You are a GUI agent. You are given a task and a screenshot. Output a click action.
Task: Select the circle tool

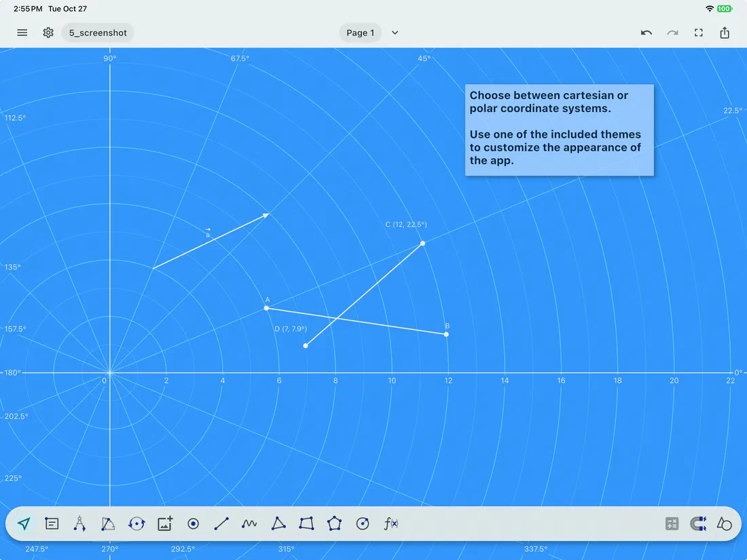tap(363, 524)
